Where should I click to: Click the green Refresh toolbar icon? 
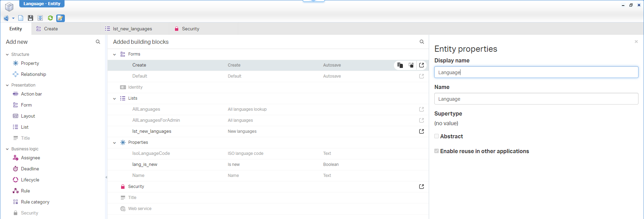coord(50,18)
